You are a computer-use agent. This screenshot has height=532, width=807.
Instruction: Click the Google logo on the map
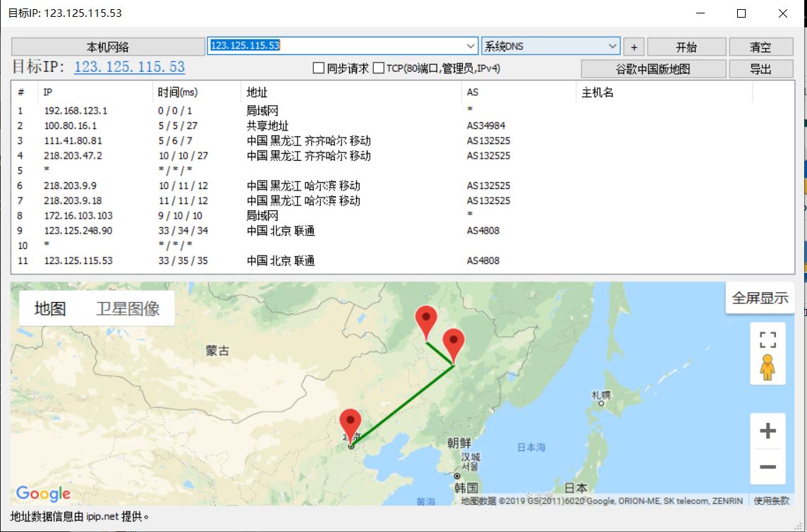point(44,494)
